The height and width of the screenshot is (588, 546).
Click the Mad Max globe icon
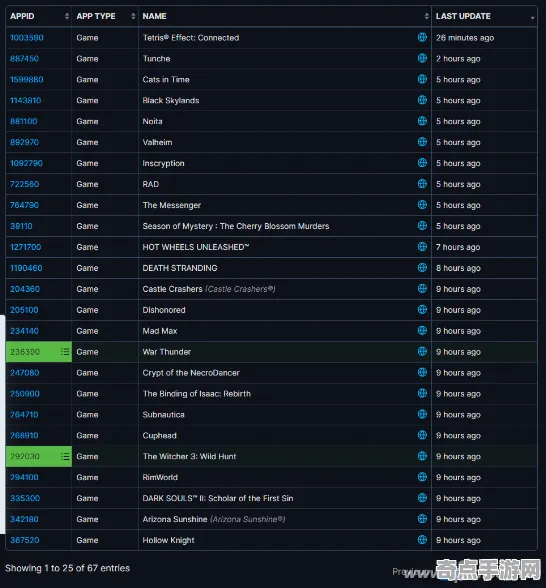tap(422, 330)
